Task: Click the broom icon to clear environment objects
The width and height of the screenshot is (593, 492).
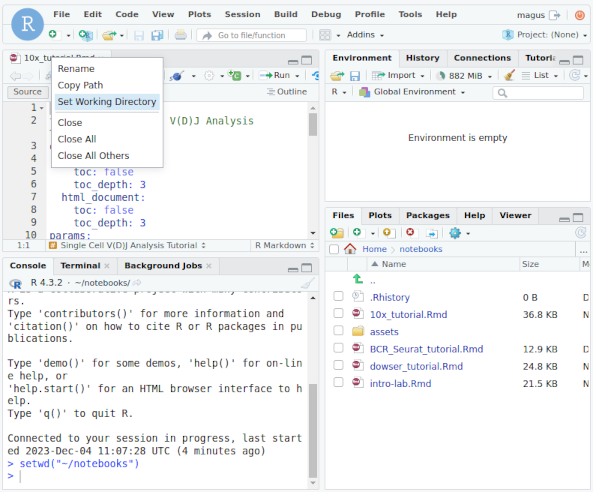Action: pos(509,76)
